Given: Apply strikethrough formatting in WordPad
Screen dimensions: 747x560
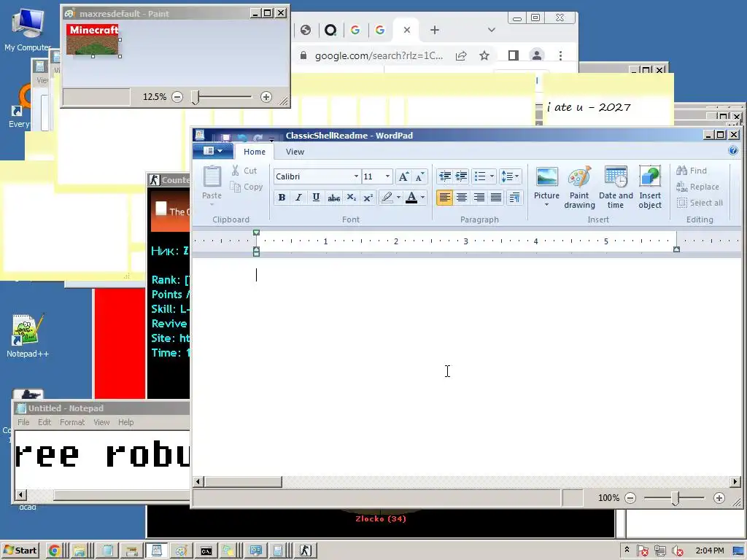Looking at the screenshot, I should pos(334,198).
